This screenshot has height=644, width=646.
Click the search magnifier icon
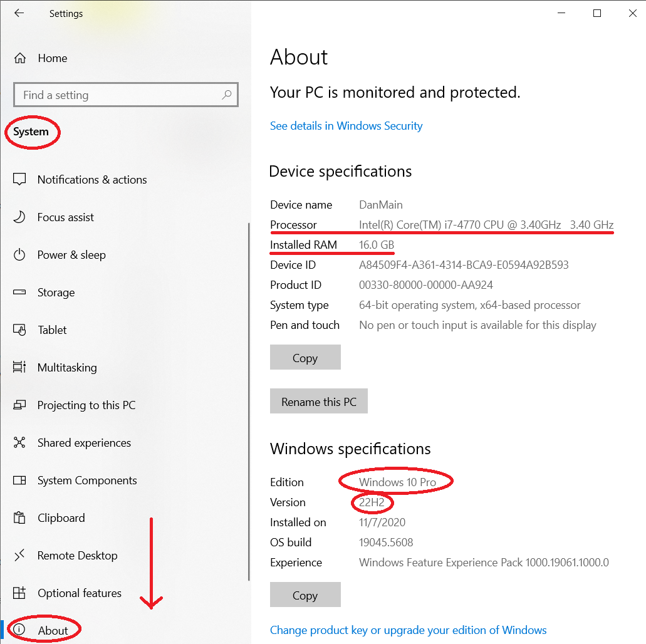(226, 95)
